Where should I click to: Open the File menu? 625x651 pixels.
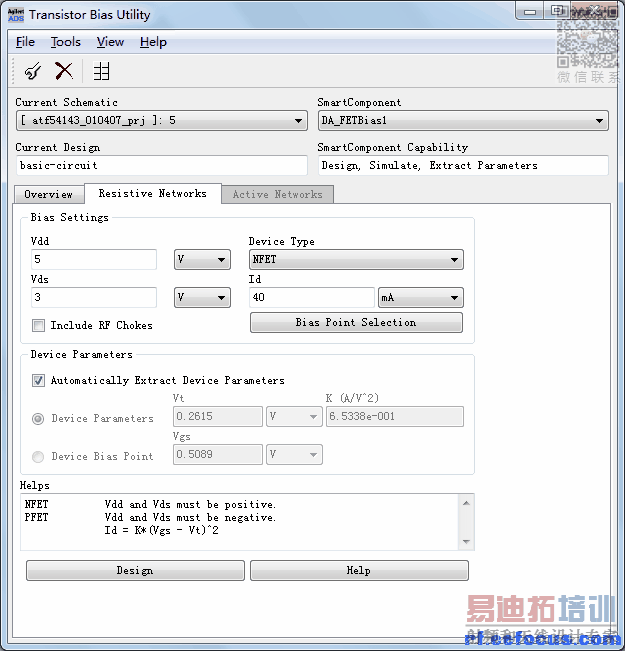point(25,42)
